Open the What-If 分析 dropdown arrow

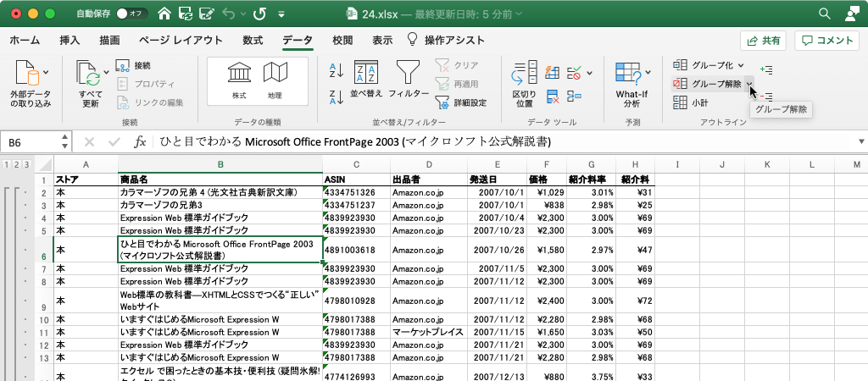(x=648, y=72)
